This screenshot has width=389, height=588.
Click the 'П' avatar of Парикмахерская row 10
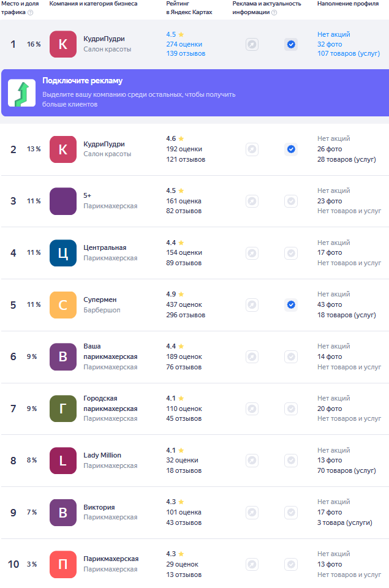(63, 564)
